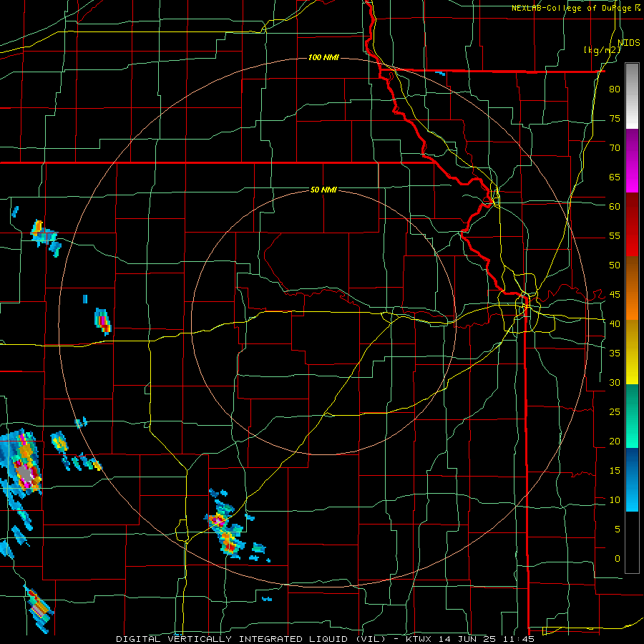Image resolution: width=644 pixels, height=644 pixels.
Task: Select the yellow band of the color scale
Action: point(632,352)
